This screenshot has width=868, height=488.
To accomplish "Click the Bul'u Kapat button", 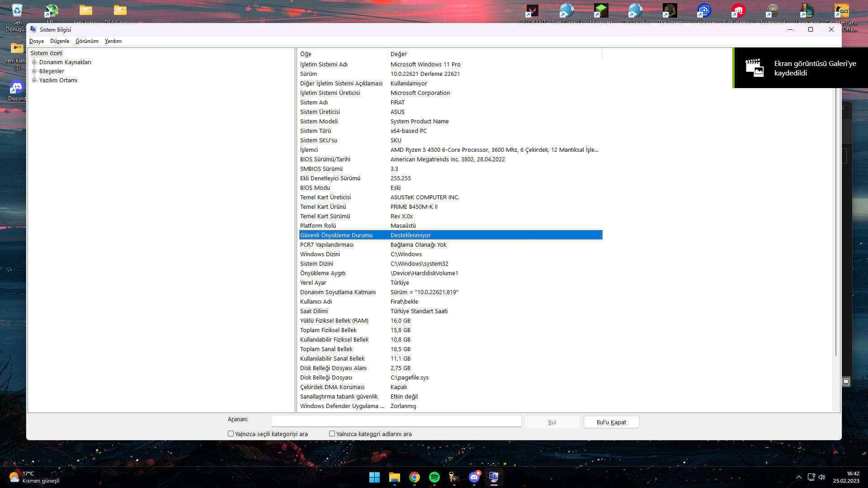I will click(x=611, y=422).
